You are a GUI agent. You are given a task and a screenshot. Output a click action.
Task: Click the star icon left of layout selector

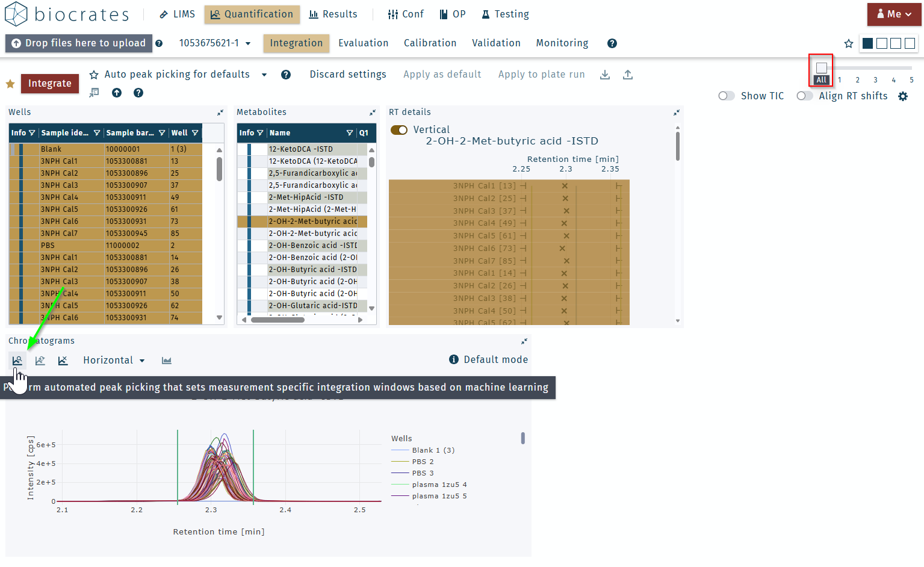849,43
